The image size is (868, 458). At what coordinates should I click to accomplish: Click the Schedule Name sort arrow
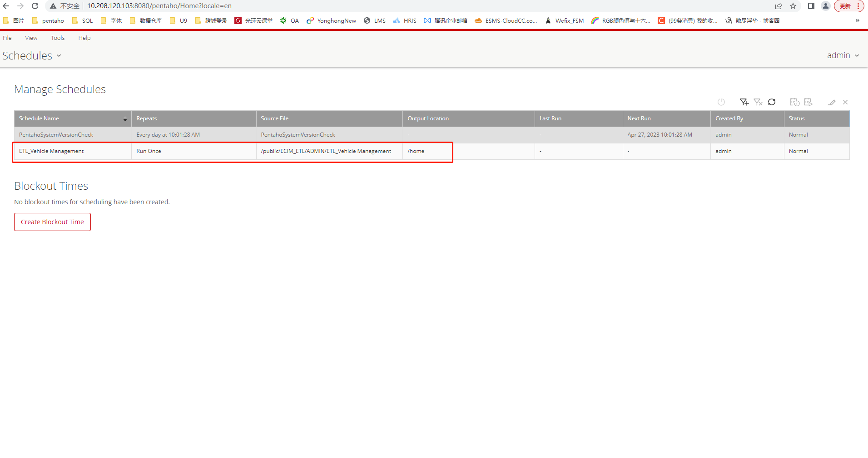click(x=125, y=119)
